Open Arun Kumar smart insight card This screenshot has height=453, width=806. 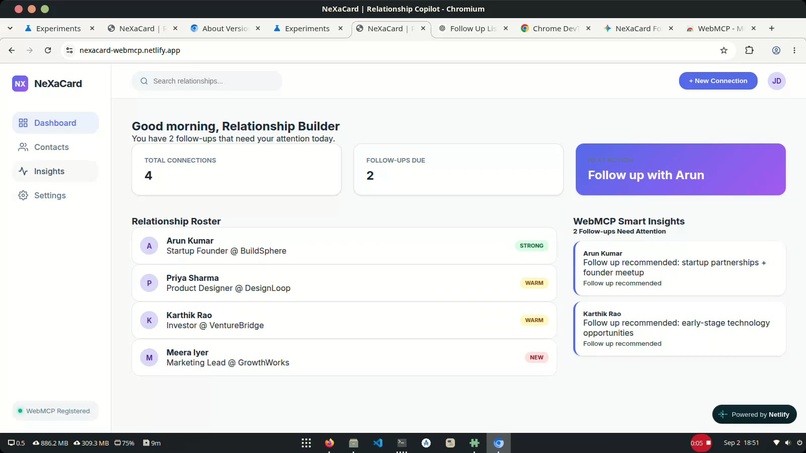pyautogui.click(x=680, y=268)
